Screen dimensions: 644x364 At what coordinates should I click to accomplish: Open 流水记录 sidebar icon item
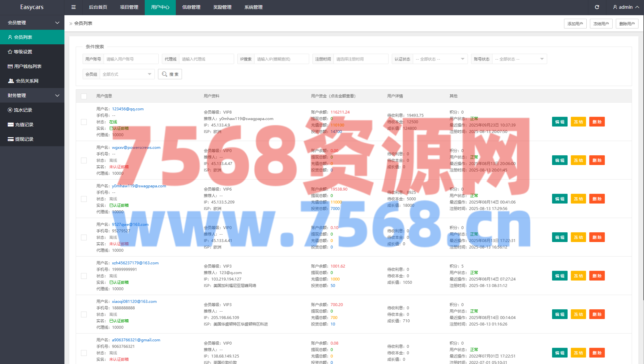click(23, 110)
